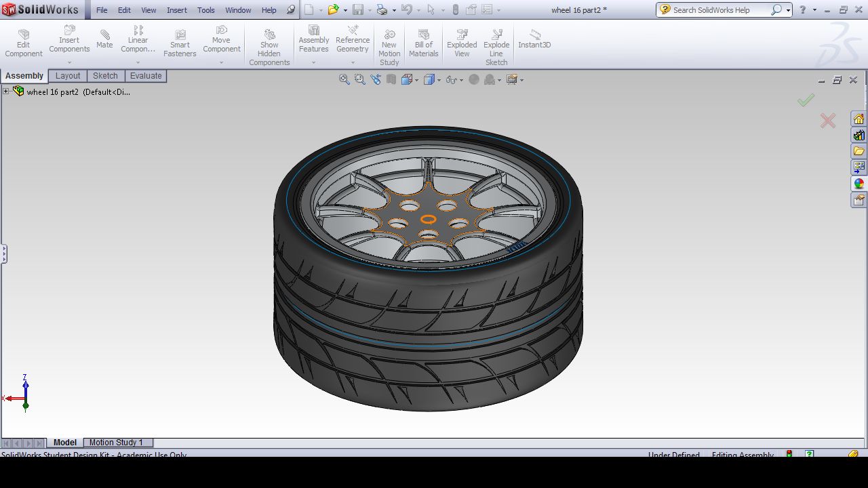Switch to the Motion Study 1 tab
Screen dimensions: 868x488
click(116, 443)
